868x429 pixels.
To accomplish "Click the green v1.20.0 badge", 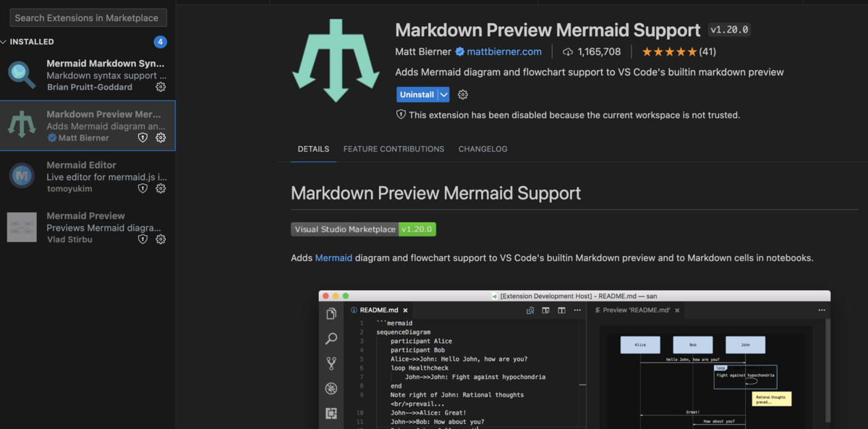I will (x=417, y=229).
